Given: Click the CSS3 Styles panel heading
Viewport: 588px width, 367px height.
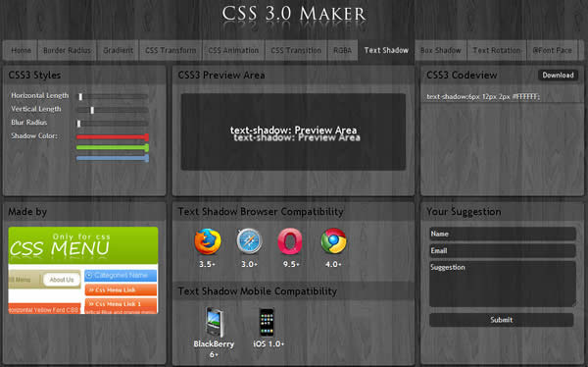Looking at the screenshot, I should tap(34, 76).
